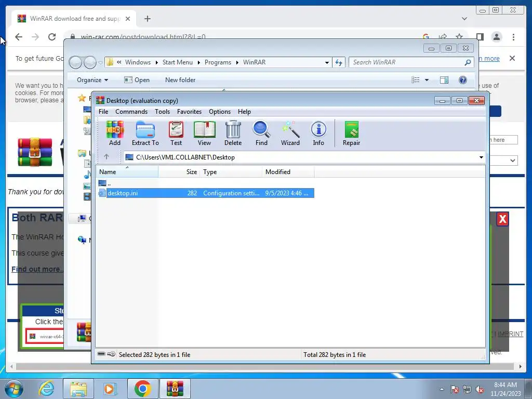Open the Find tool in WinRAR

[x=261, y=134]
